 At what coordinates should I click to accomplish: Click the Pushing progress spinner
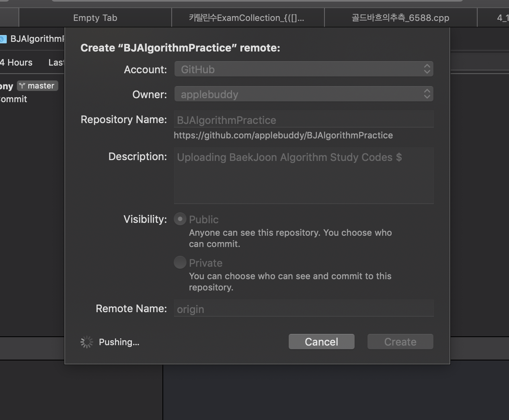(86, 342)
